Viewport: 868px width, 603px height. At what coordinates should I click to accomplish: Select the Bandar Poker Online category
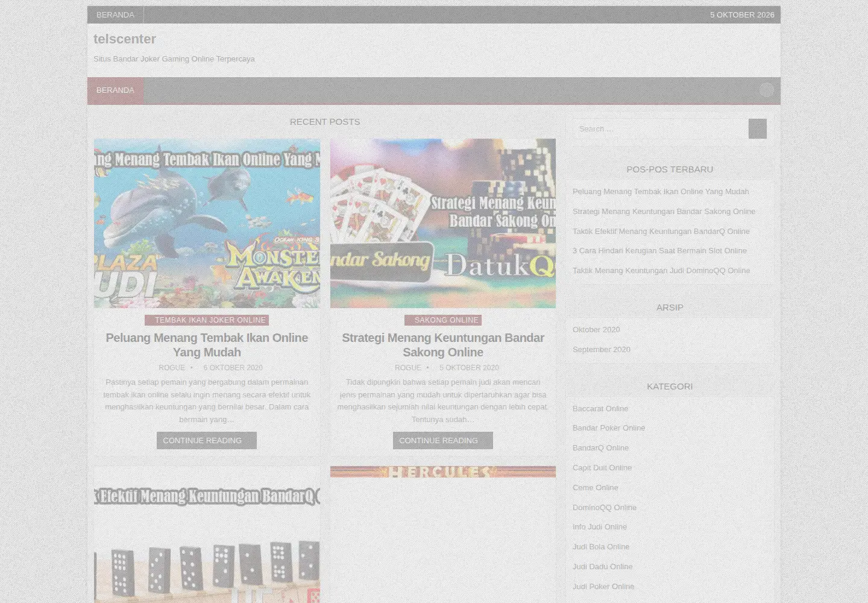click(x=609, y=428)
